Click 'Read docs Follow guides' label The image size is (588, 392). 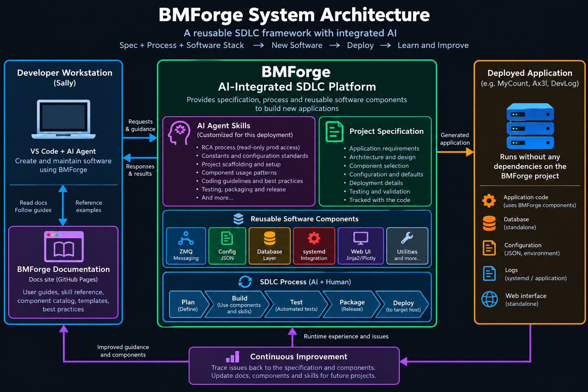33,206
